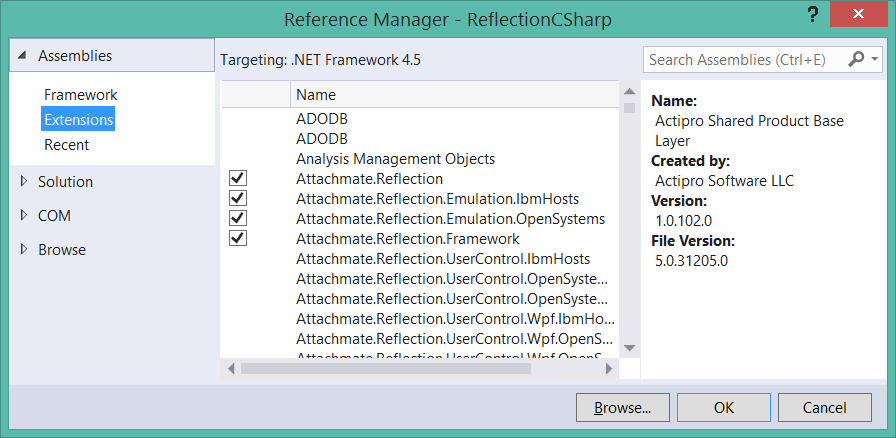
Task: Click the Attachmate.Reflection.Framework name text
Action: click(407, 238)
